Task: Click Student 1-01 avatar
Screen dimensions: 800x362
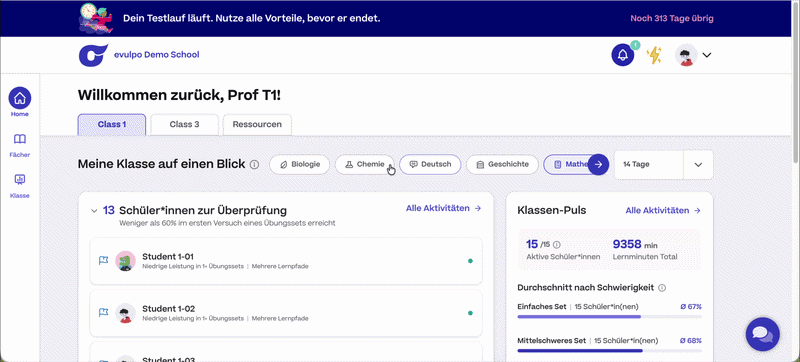Action: click(x=125, y=261)
